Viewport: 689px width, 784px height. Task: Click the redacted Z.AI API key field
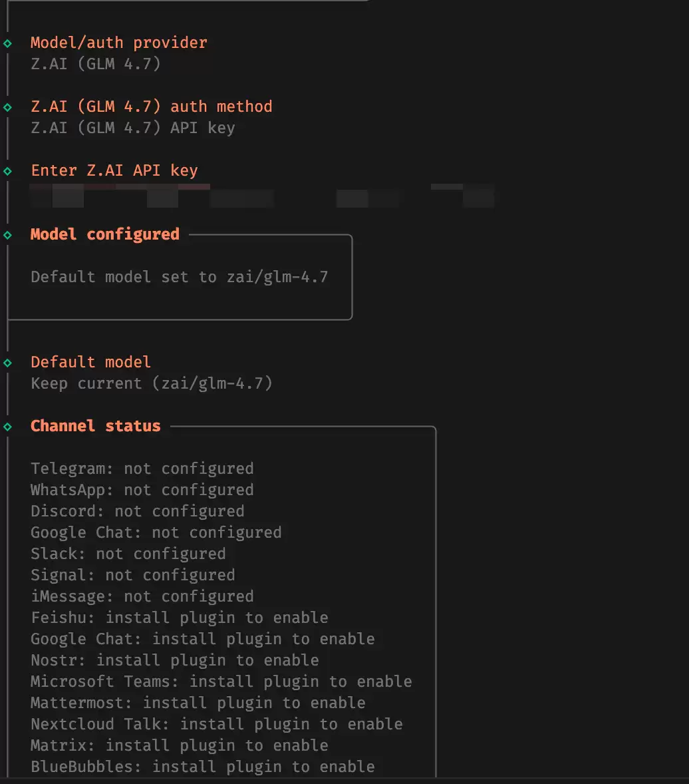262,197
